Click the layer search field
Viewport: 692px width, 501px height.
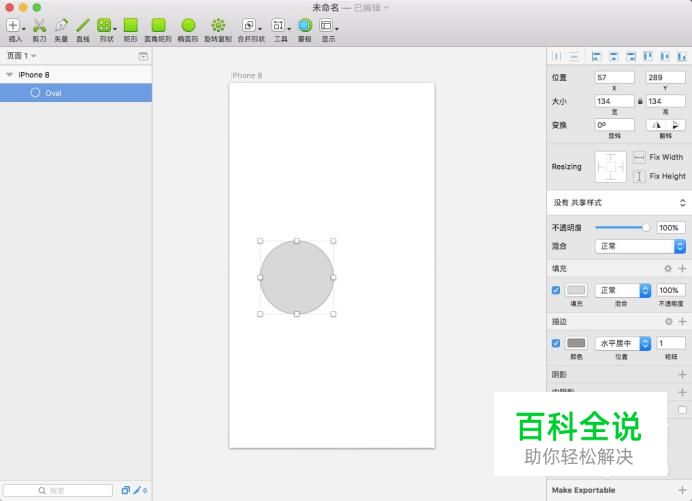click(58, 490)
